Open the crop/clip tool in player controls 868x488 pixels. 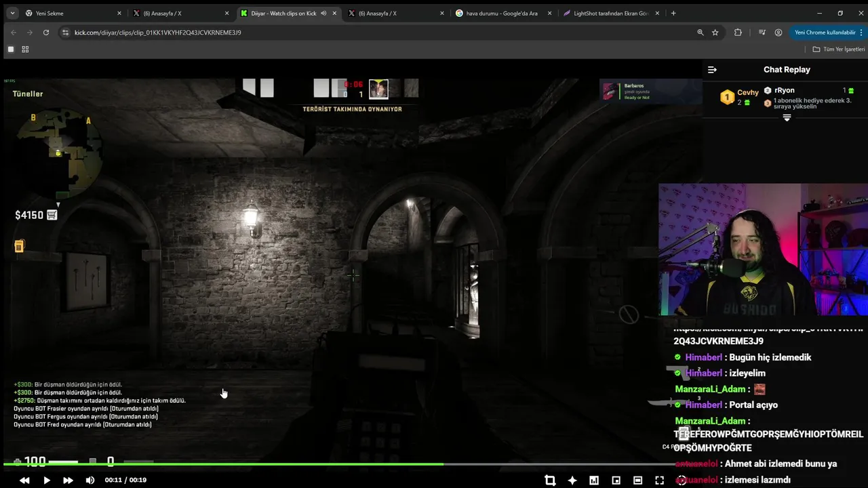tap(550, 480)
